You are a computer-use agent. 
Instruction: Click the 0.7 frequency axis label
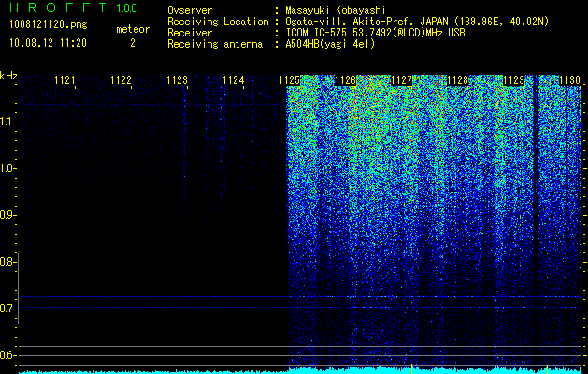tap(7, 309)
